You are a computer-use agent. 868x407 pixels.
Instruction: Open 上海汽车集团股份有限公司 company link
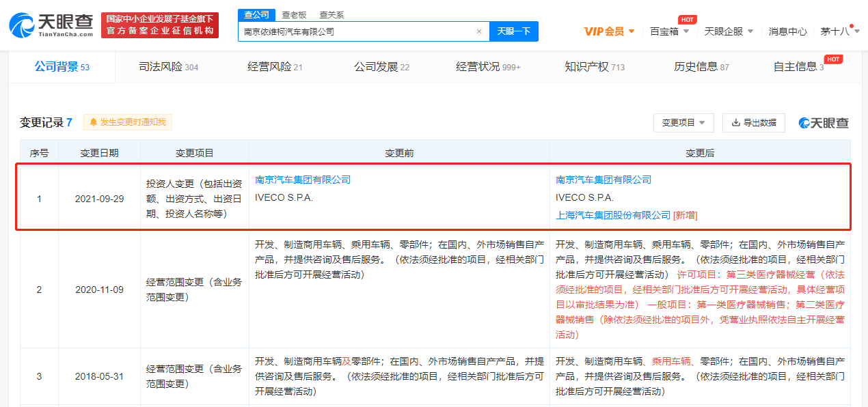612,215
